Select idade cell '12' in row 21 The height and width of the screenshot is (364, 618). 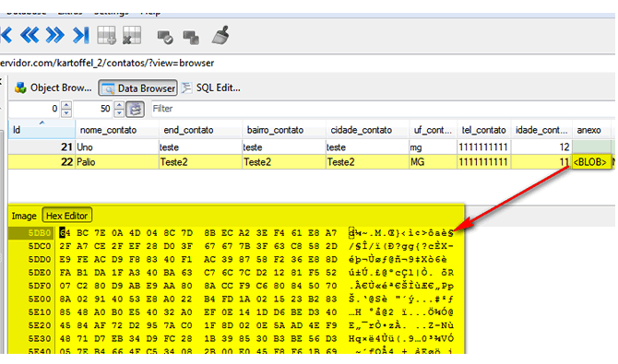541,147
